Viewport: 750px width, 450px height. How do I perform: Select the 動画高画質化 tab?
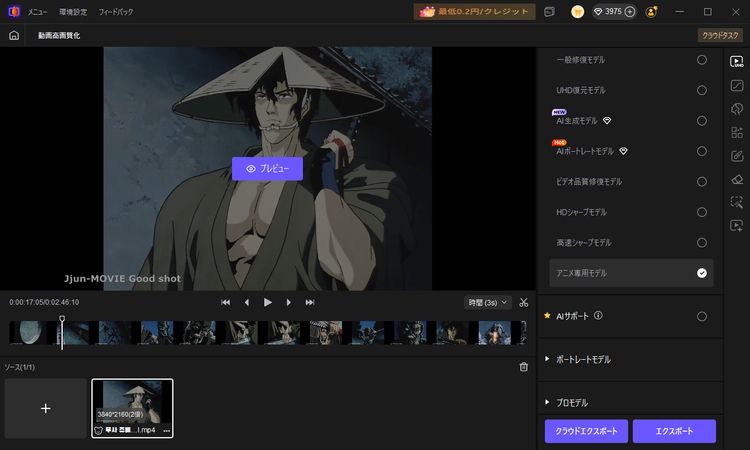click(59, 35)
